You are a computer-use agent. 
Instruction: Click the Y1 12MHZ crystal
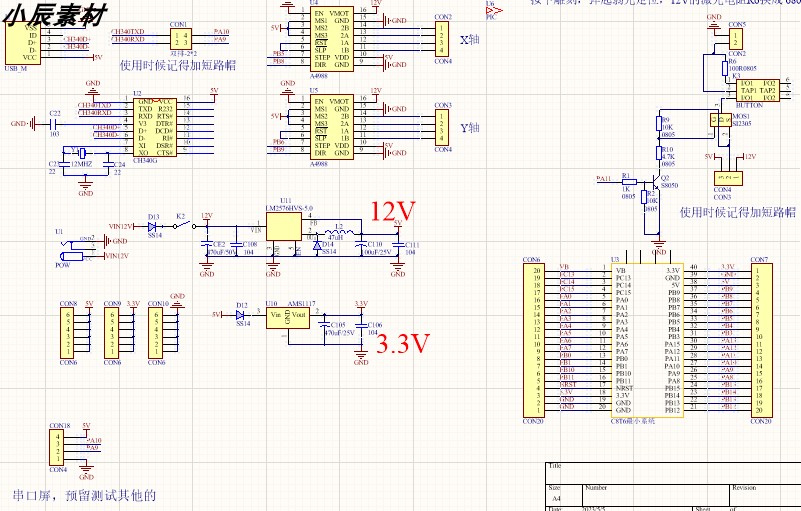pyautogui.click(x=82, y=152)
